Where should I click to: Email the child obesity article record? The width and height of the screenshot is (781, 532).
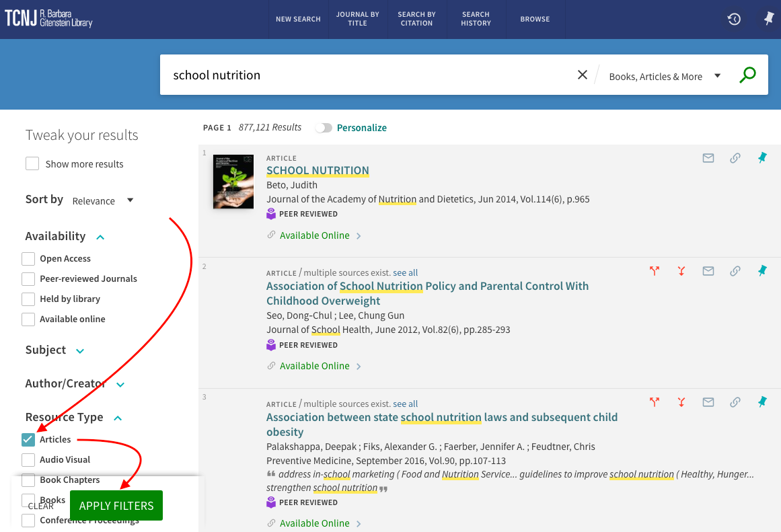tap(708, 402)
